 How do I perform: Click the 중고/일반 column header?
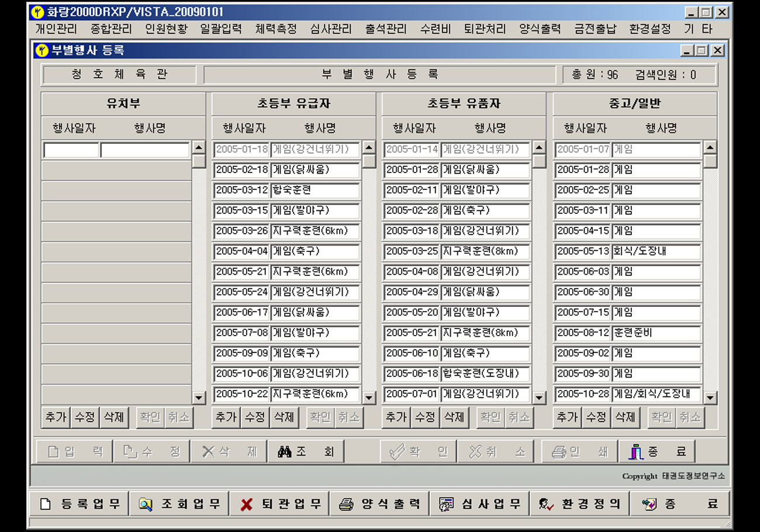coord(635,104)
